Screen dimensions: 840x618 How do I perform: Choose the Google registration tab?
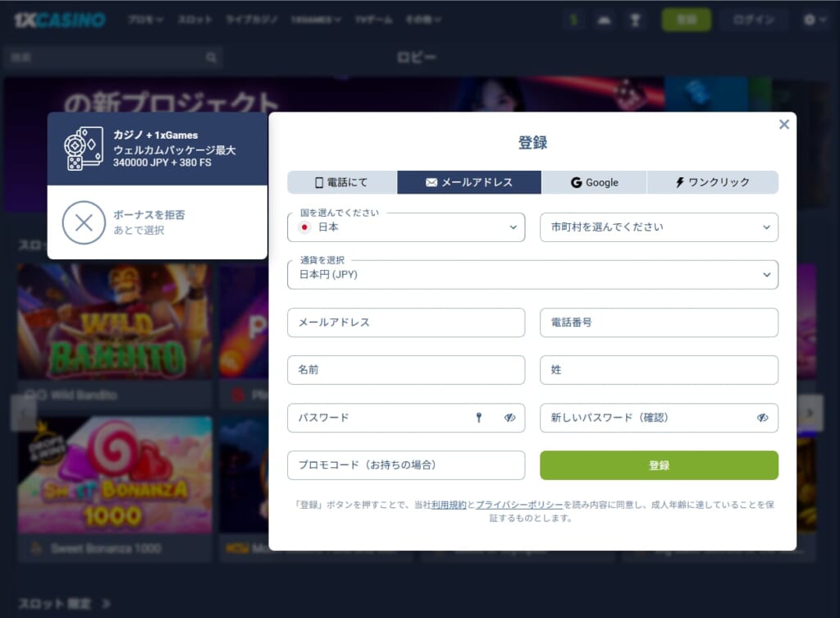(x=594, y=182)
